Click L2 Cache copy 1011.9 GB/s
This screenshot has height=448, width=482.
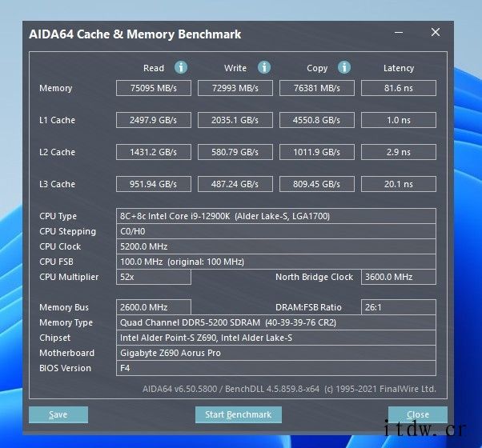point(317,152)
